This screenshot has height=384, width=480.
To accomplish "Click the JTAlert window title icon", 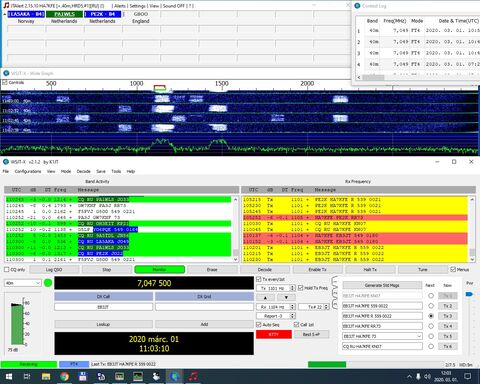I will (6, 6).
